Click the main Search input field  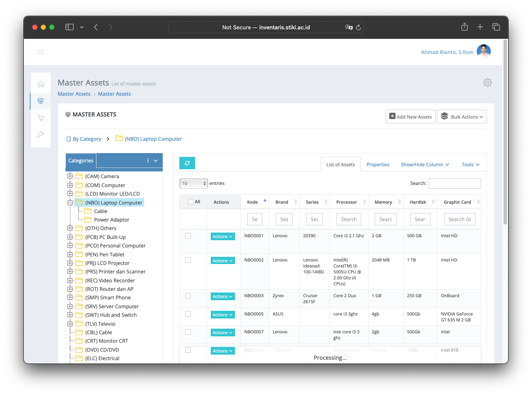click(454, 183)
